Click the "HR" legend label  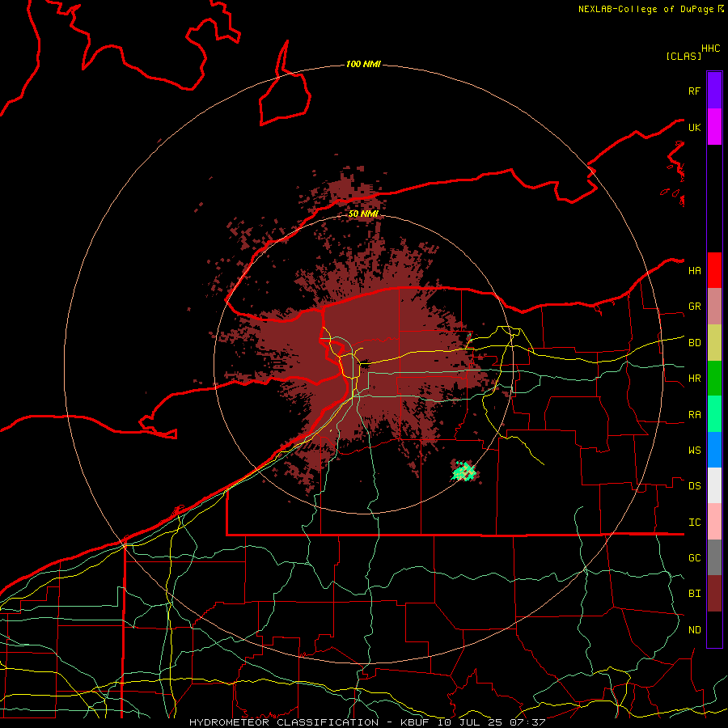pyautogui.click(x=694, y=379)
